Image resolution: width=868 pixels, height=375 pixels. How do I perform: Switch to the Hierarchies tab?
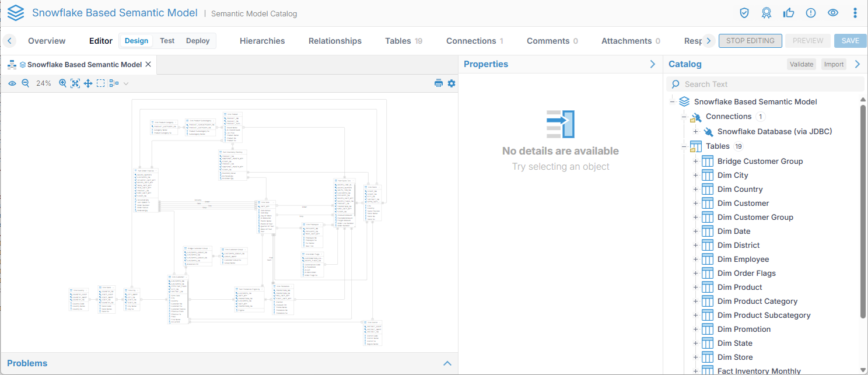tap(262, 41)
